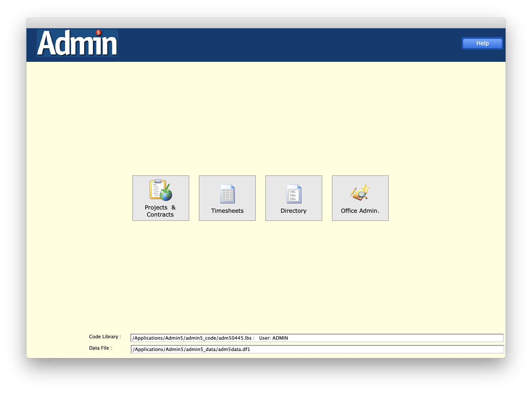Open the Timesheets module

[227, 211]
